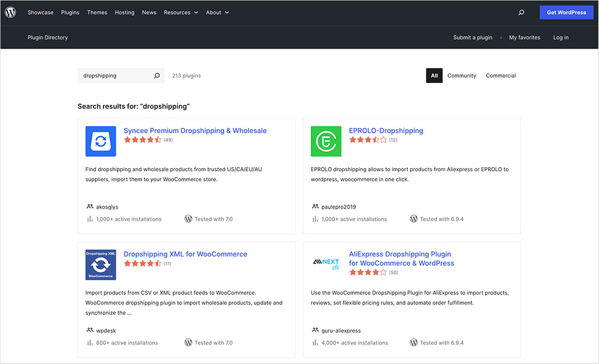Open the ALI NEXT lite logo
Viewport: 599px width, 364px height.
tap(326, 264)
